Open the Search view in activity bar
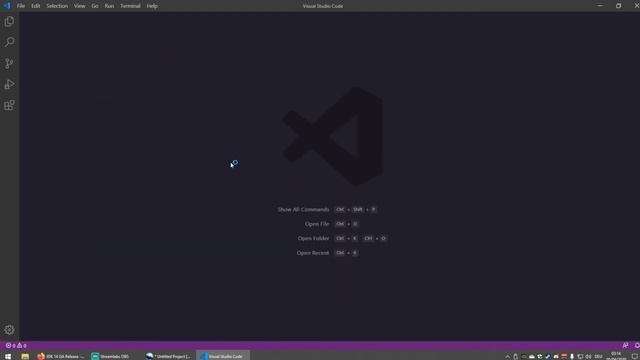 tap(9, 42)
